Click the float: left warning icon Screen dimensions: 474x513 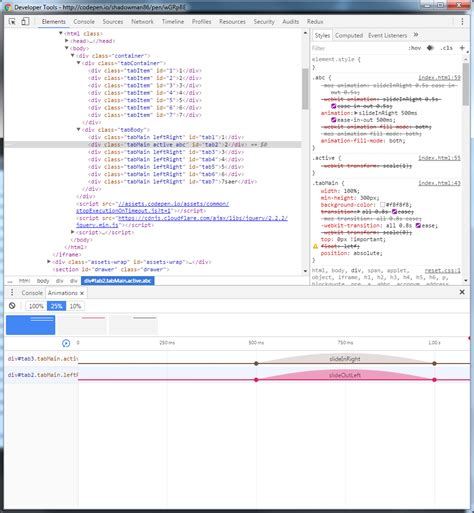pyautogui.click(x=315, y=246)
